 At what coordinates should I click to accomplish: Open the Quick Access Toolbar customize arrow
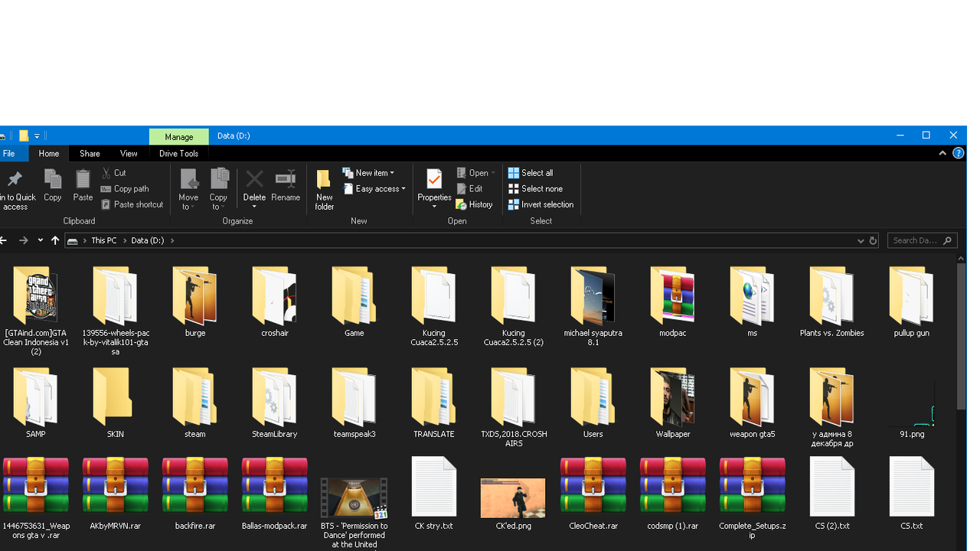click(37, 136)
